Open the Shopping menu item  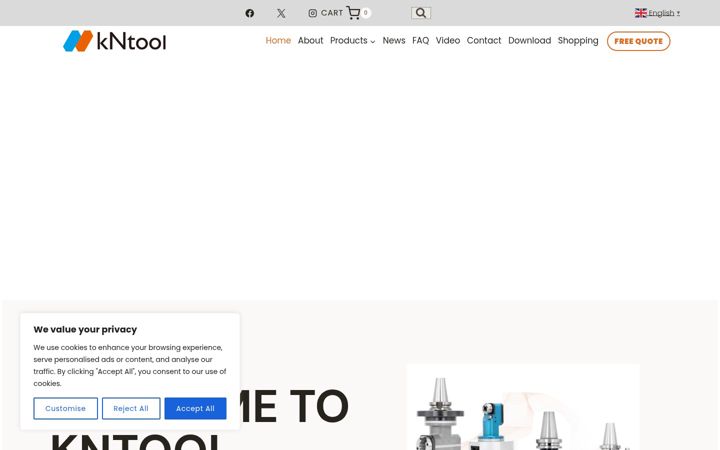tap(578, 40)
